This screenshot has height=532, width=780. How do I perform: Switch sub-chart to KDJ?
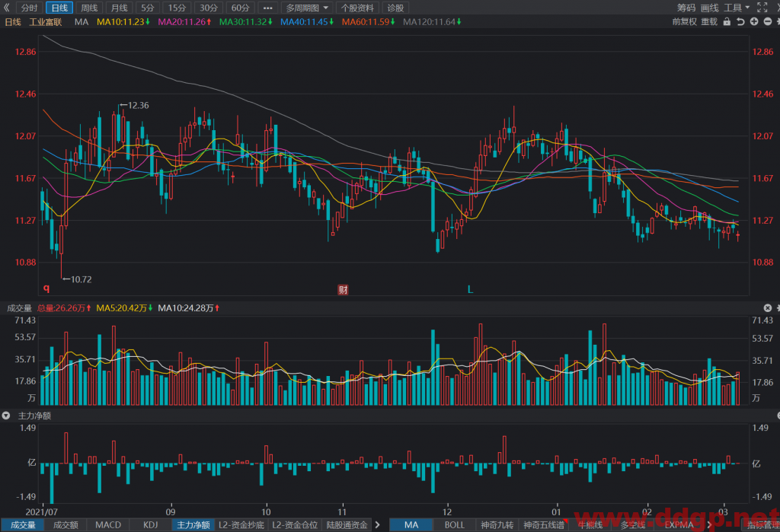pos(150,525)
